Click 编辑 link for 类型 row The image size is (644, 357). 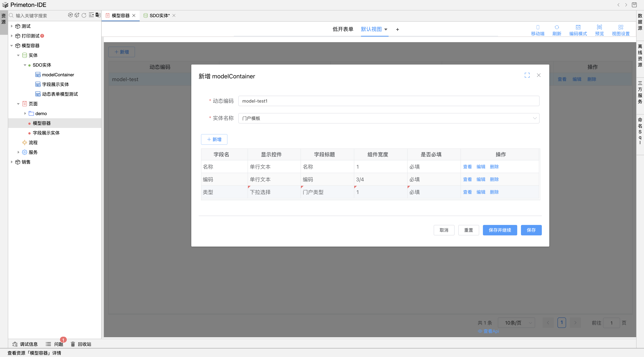pyautogui.click(x=480, y=192)
